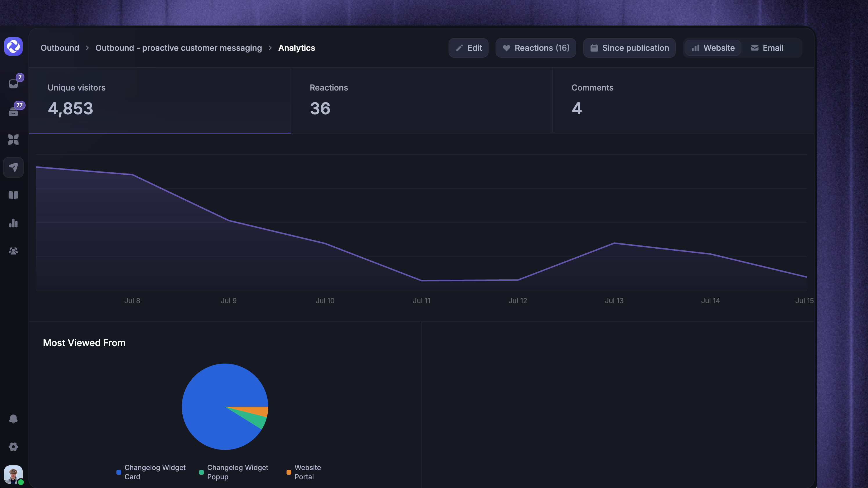Viewport: 868px width, 488px height.
Task: Click the Edit button
Action: [x=468, y=48]
